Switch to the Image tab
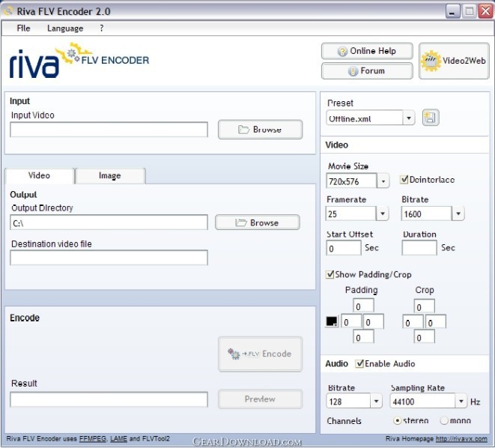 pyautogui.click(x=110, y=175)
